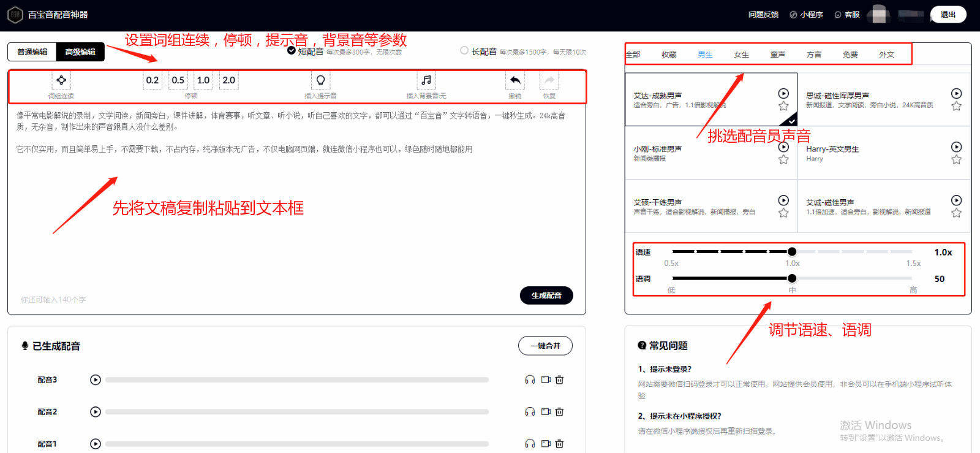Play preview of 艾诚-磁性男声 voice
This screenshot has height=453, width=980.
pos(957,200)
